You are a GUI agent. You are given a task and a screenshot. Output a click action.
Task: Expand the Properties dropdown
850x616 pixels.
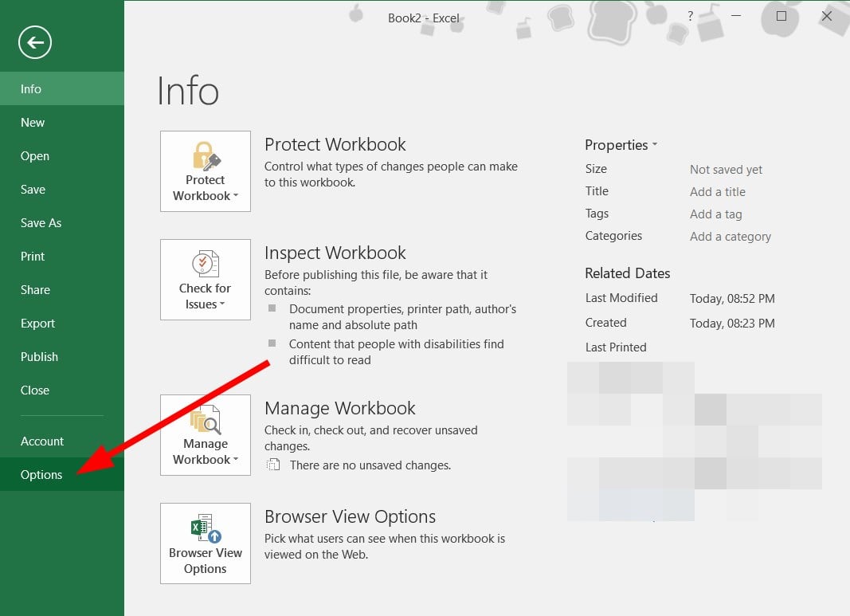tap(621, 145)
